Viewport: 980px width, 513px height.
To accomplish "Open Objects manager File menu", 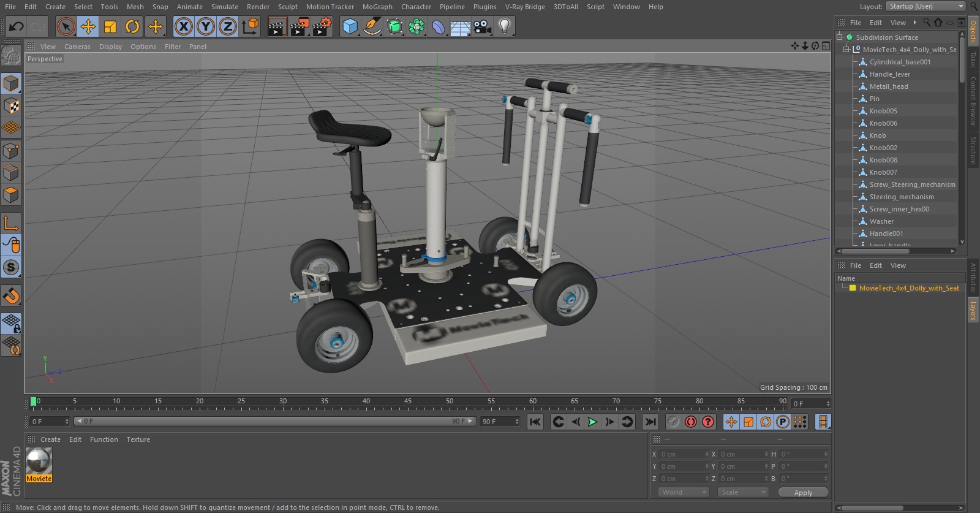I will [856, 23].
